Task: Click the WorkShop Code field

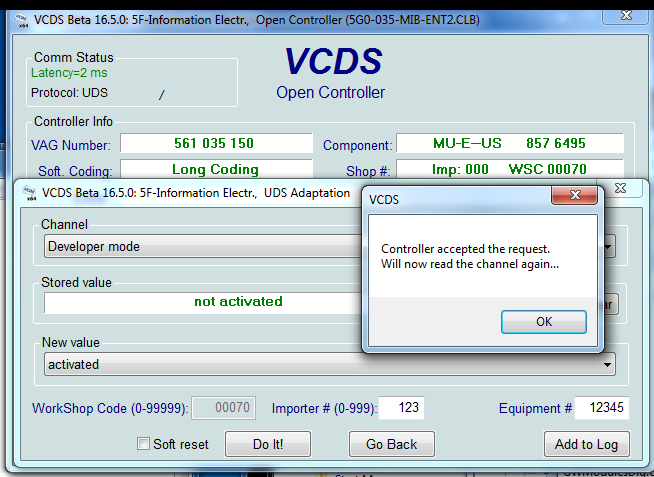Action: click(x=224, y=407)
